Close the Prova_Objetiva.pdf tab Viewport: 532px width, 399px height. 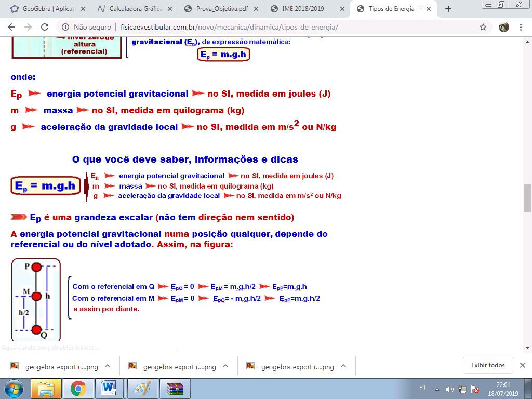256,9
